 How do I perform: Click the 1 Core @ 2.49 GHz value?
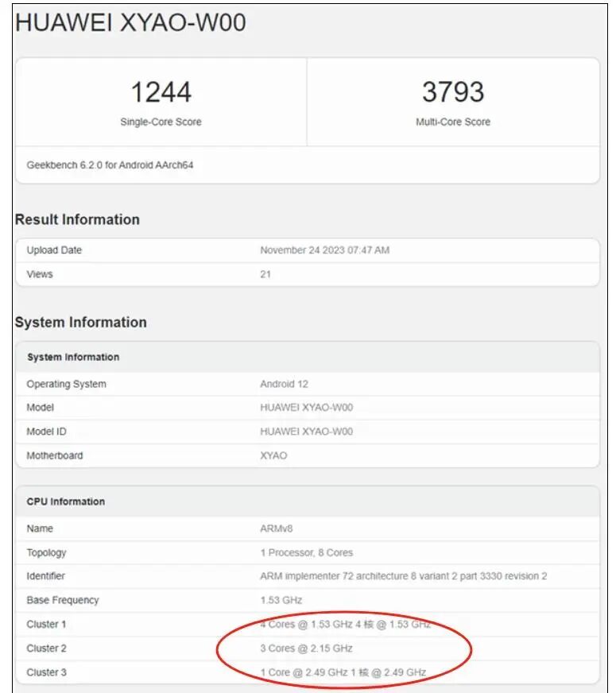[x=343, y=672]
